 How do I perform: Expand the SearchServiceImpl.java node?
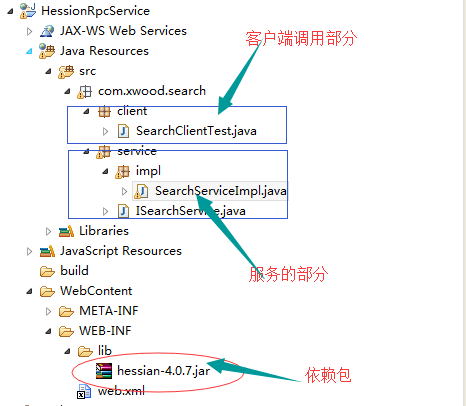pos(125,191)
